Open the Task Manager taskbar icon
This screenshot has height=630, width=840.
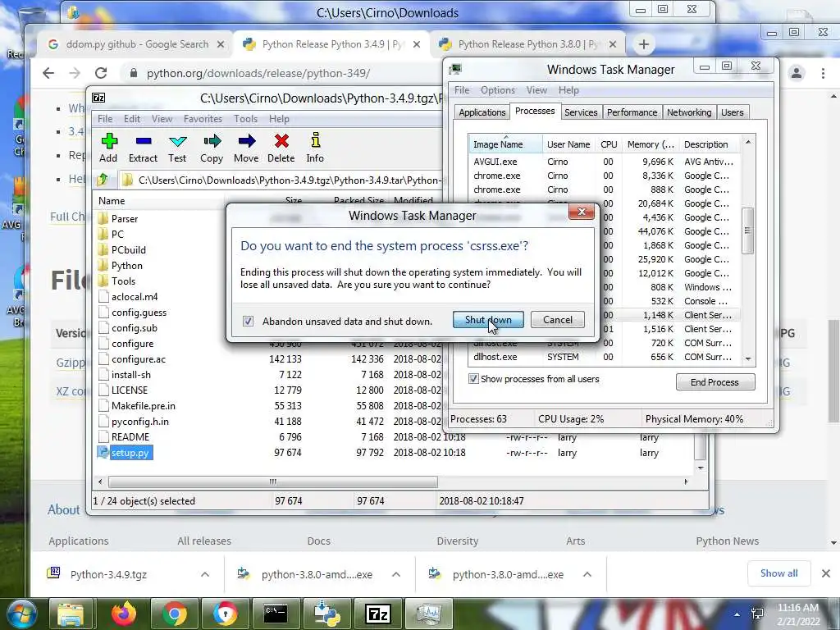(428, 614)
